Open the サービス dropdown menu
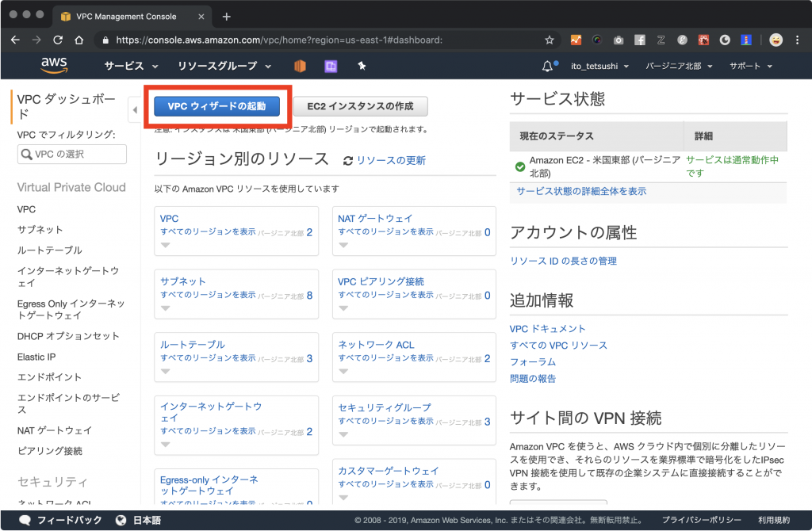Viewport: 812px width, 531px height. pyautogui.click(x=131, y=66)
